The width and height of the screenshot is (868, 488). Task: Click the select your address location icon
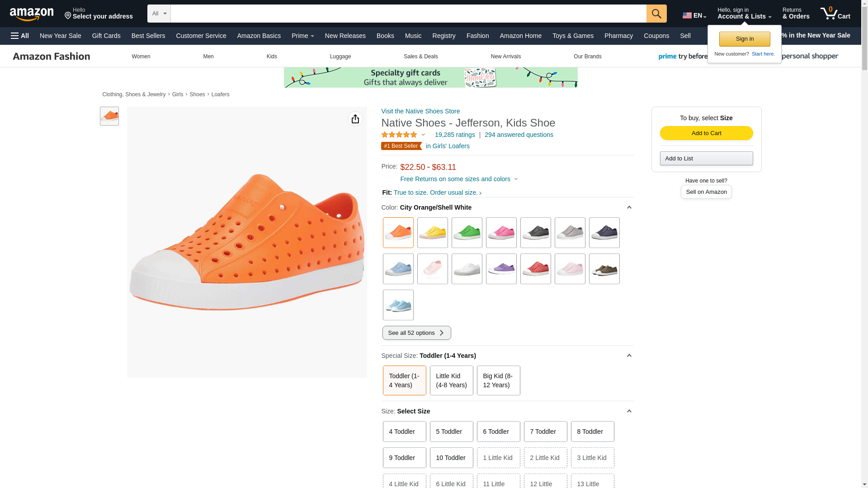pyautogui.click(x=68, y=16)
